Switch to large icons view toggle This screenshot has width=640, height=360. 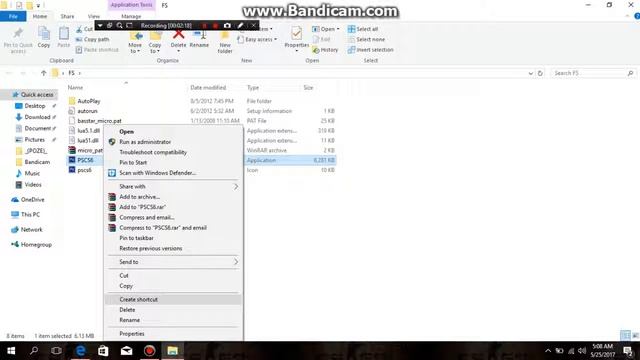tap(636, 336)
